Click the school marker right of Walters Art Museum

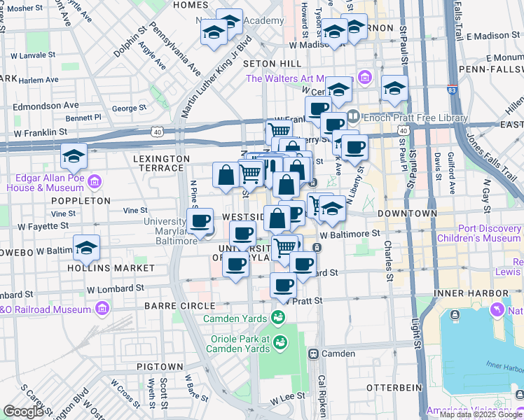(x=394, y=89)
